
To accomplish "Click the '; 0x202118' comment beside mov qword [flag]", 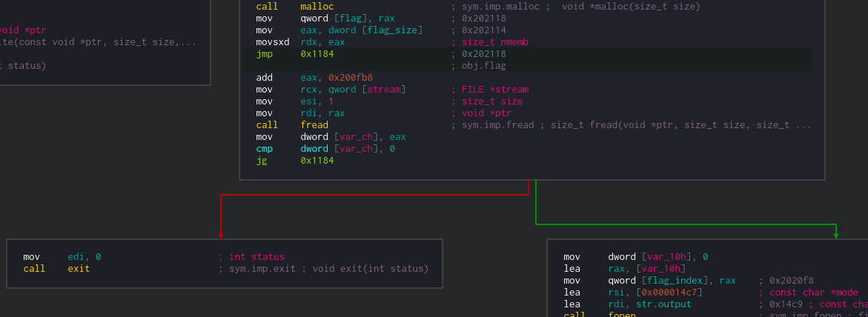I will (x=479, y=19).
